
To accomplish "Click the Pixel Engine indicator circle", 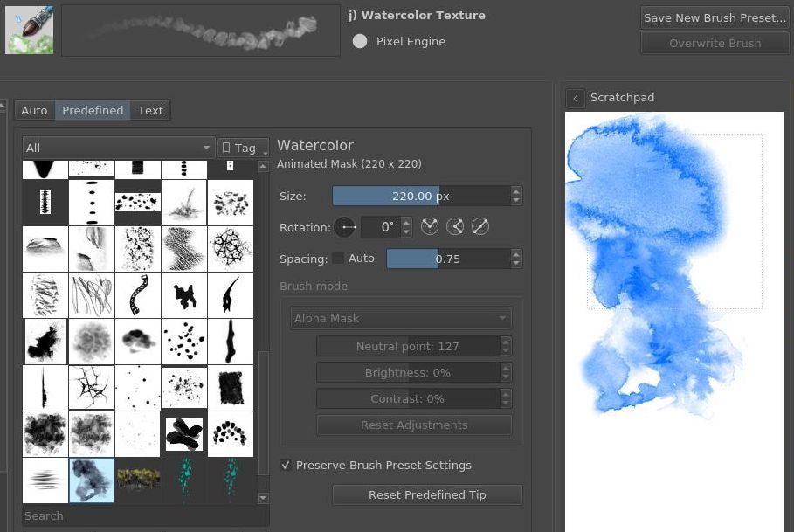I will (x=360, y=42).
